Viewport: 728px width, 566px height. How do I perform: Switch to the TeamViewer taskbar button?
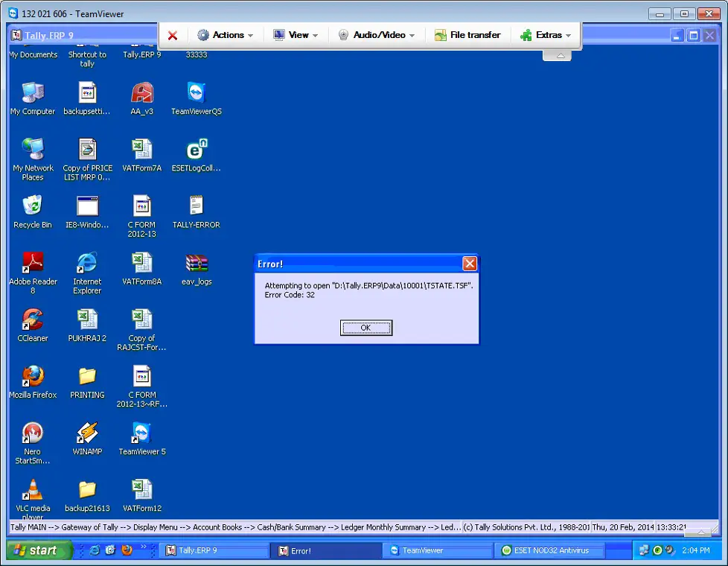tap(438, 550)
